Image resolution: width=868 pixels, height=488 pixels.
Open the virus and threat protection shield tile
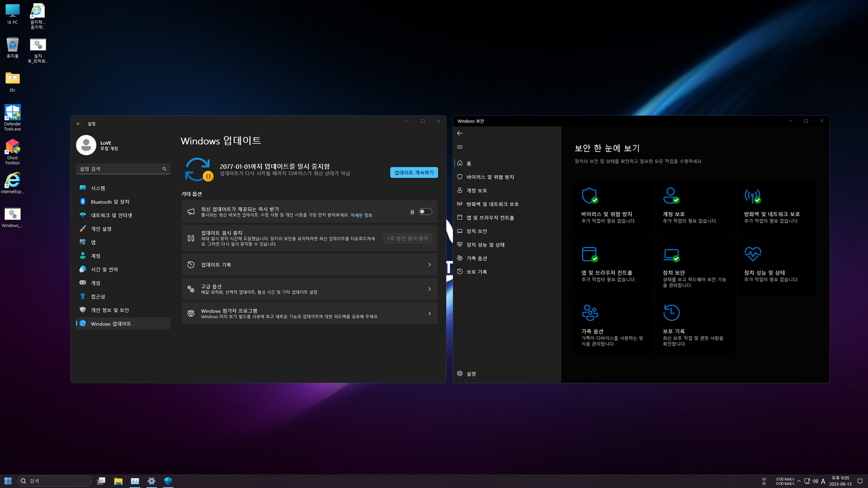(614, 208)
